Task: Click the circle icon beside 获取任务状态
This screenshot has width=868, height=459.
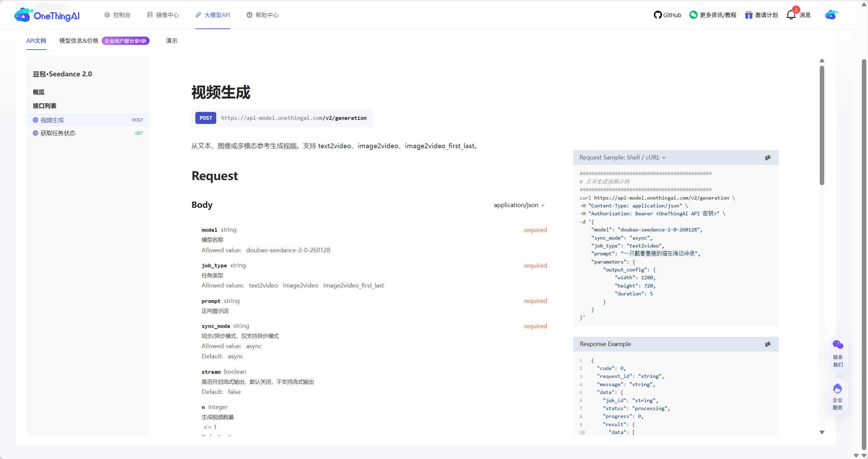Action: (35, 133)
